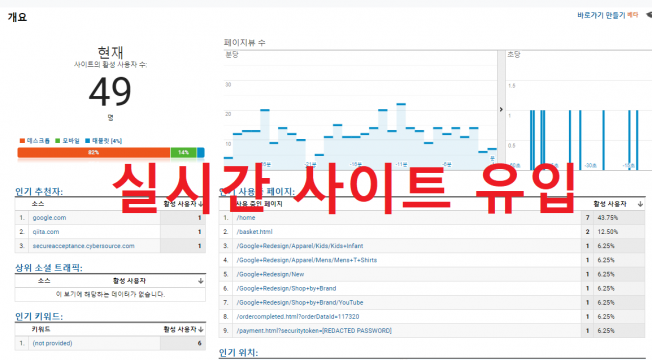The height and width of the screenshot is (360, 652).
Task: Select the 모바일 legend item
Action: tap(67, 141)
